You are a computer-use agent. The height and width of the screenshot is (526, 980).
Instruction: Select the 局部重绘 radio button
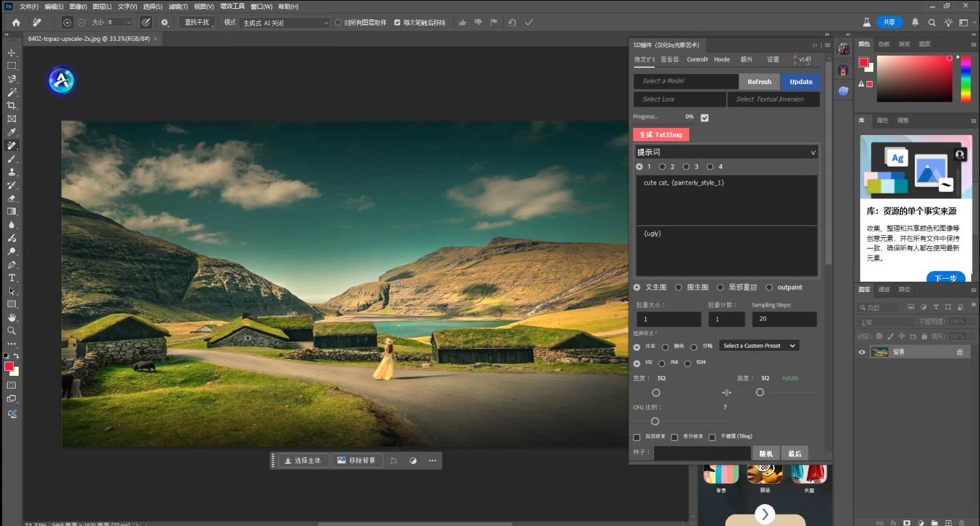pos(720,287)
